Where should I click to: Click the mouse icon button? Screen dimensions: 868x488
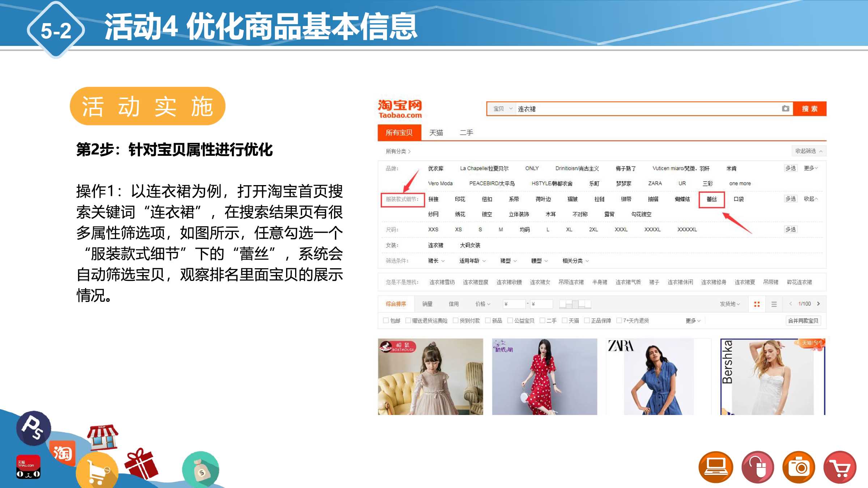point(757,467)
